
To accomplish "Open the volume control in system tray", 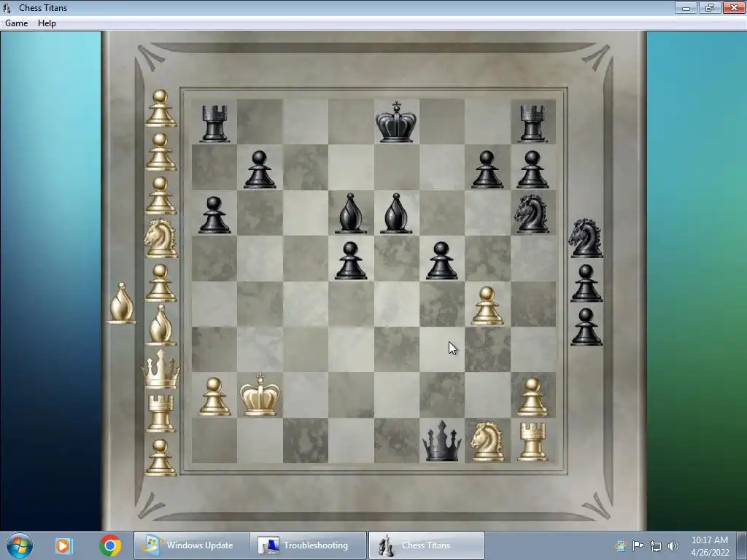I will coord(673,545).
